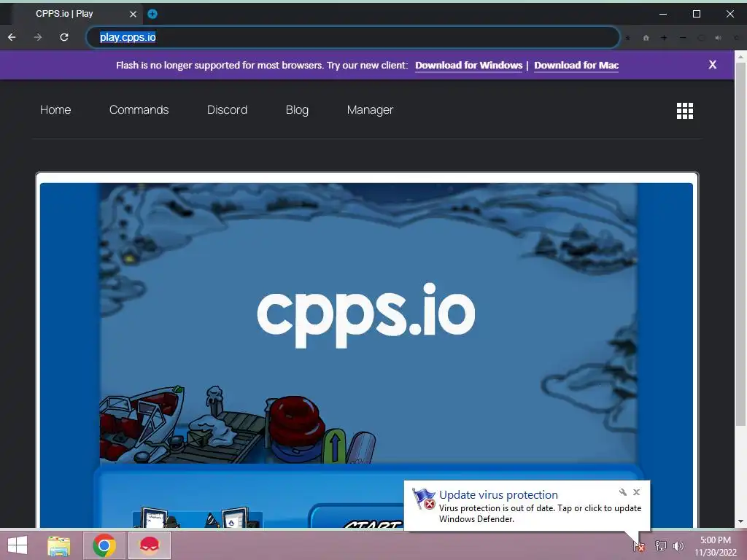Download the client for Windows
The height and width of the screenshot is (560, 747).
pos(469,65)
